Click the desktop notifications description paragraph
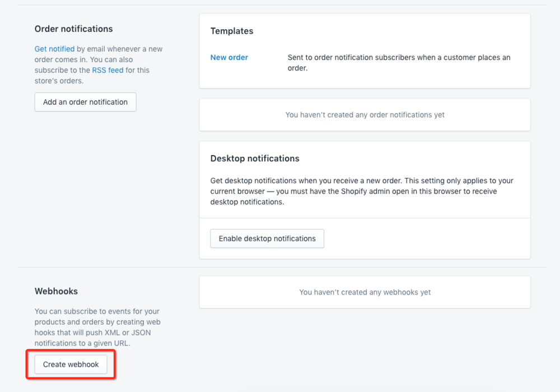This screenshot has width=560, height=392. 362,192
